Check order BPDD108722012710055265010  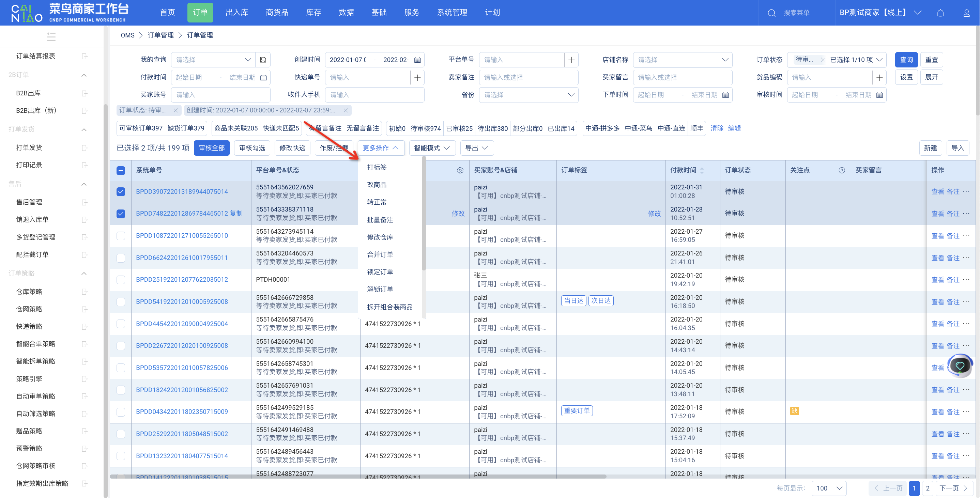(x=121, y=236)
